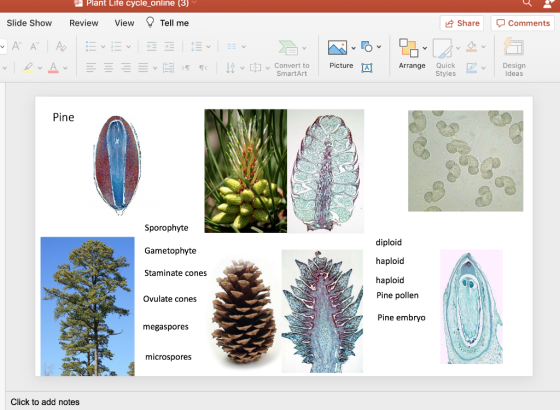Image resolution: width=560 pixels, height=410 pixels.
Task: Click the Decrease Indent icon
Action: 152,46
